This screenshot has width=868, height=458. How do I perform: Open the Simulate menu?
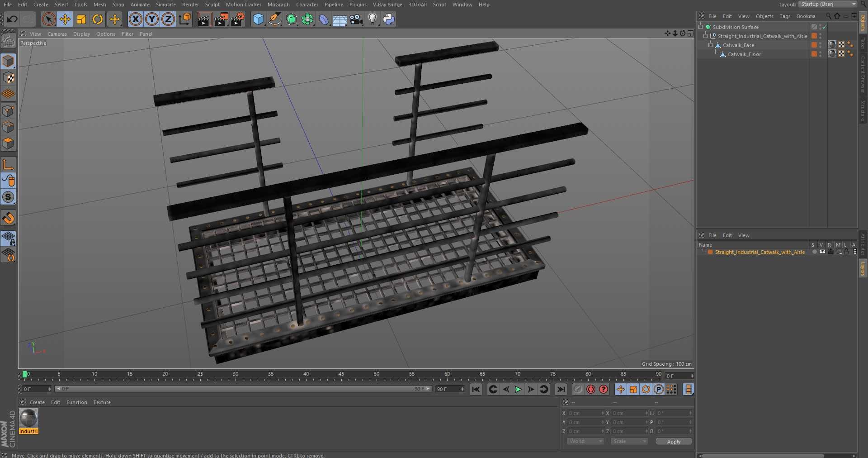click(166, 5)
